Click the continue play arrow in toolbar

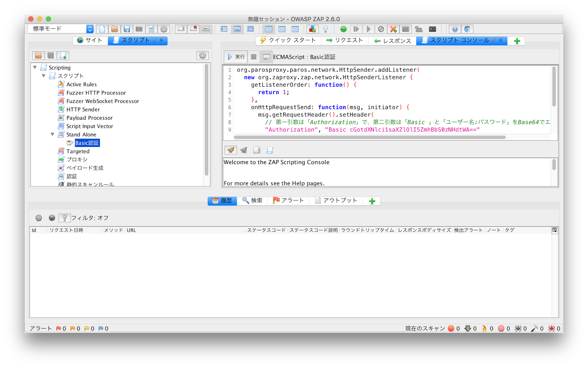(x=369, y=29)
